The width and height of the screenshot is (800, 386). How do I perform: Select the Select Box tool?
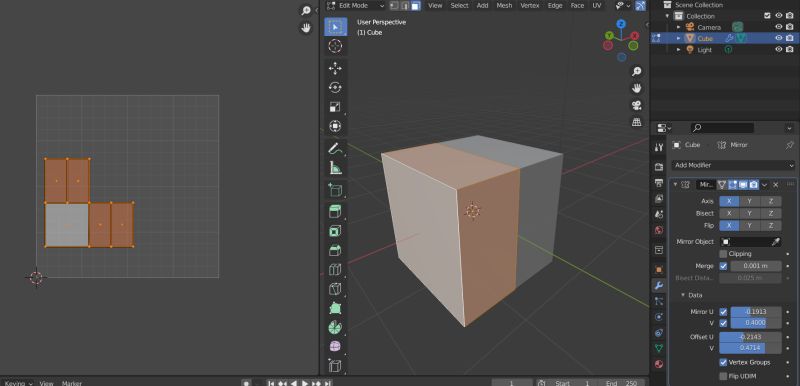(335, 27)
